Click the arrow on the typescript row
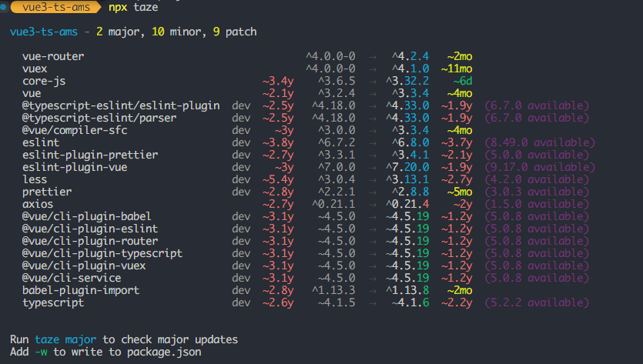Image resolution: width=643 pixels, height=364 pixels. coord(373,302)
